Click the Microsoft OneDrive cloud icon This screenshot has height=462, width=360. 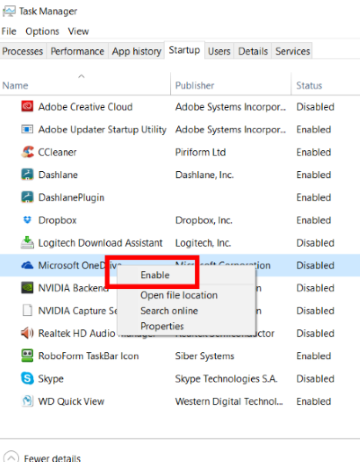pos(27,265)
